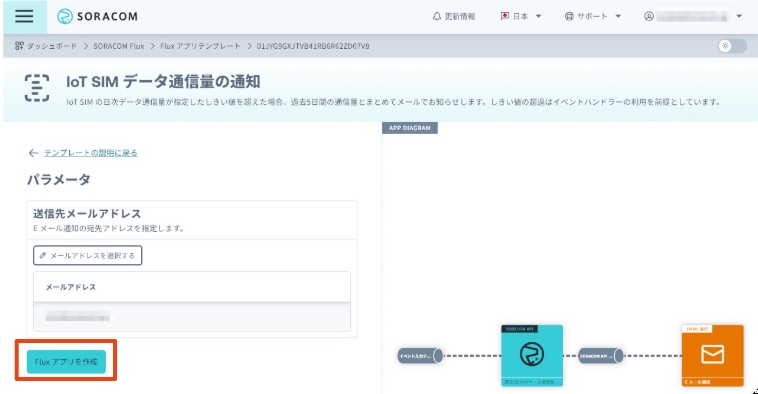Screen dimensions: 758x394
Task: Open 更新情報 notifications bell
Action: [453, 16]
